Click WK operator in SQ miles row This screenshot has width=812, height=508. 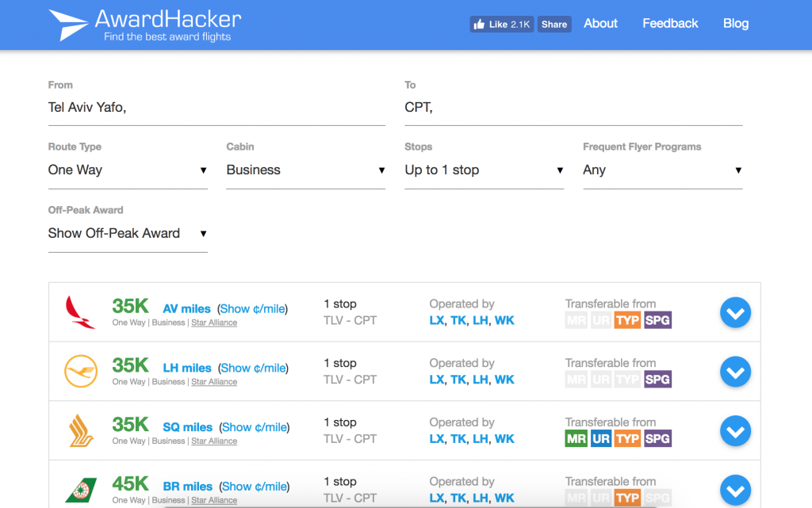click(x=504, y=439)
